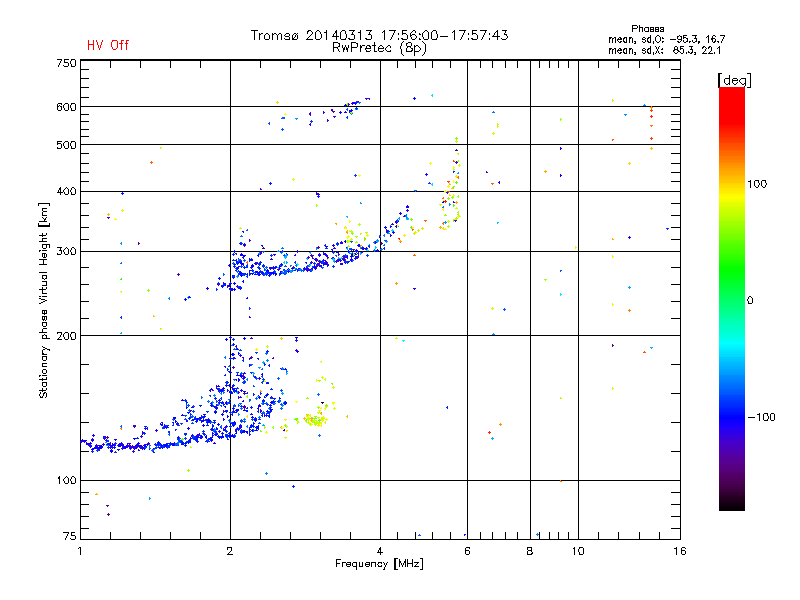Click the y-axis tick label '400'
Viewport: 800px width, 600px height.
pos(67,192)
